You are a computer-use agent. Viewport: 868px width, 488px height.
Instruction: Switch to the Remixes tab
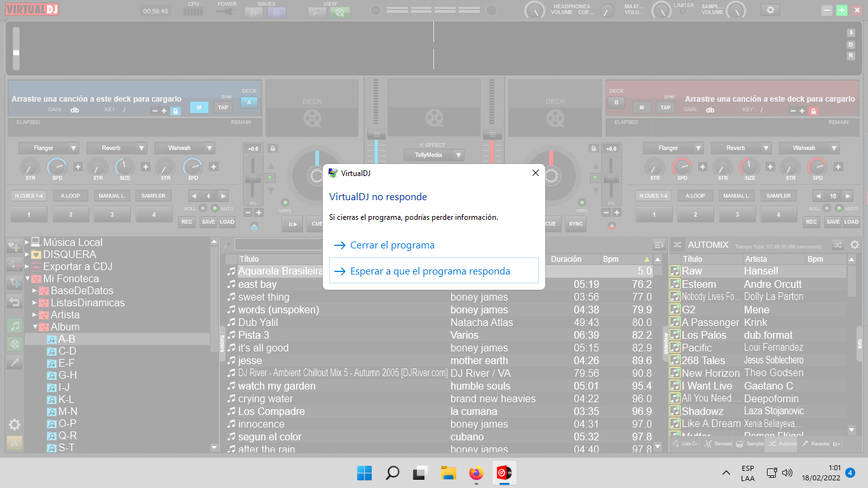point(718,444)
